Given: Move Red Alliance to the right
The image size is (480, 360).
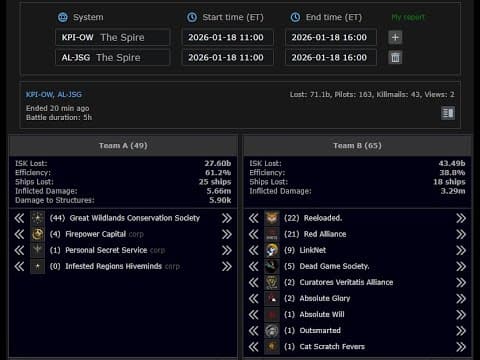Looking at the screenshot, I should [461, 234].
